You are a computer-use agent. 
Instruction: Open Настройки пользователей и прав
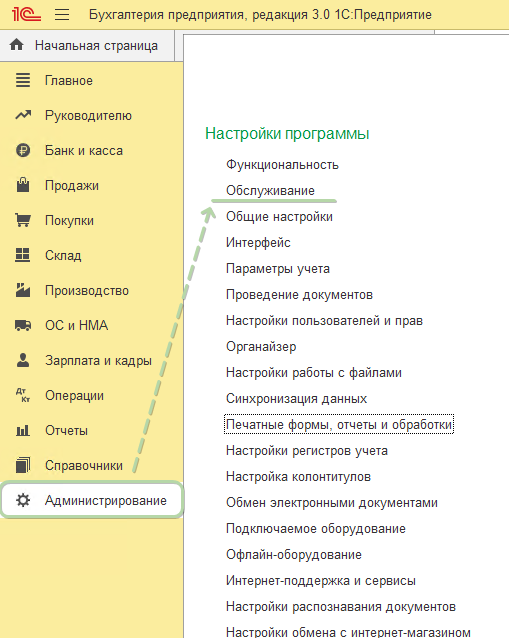[324, 321]
